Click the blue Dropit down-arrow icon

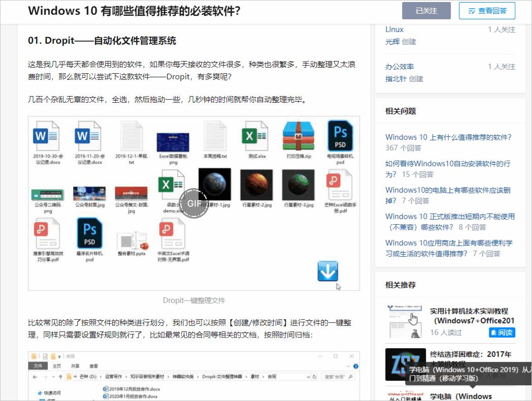point(328,271)
